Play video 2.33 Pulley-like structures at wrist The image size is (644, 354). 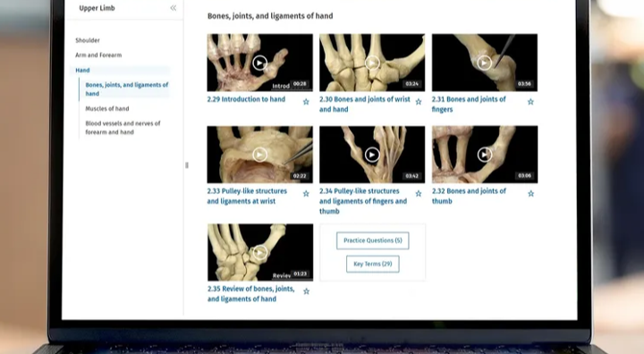[259, 155]
